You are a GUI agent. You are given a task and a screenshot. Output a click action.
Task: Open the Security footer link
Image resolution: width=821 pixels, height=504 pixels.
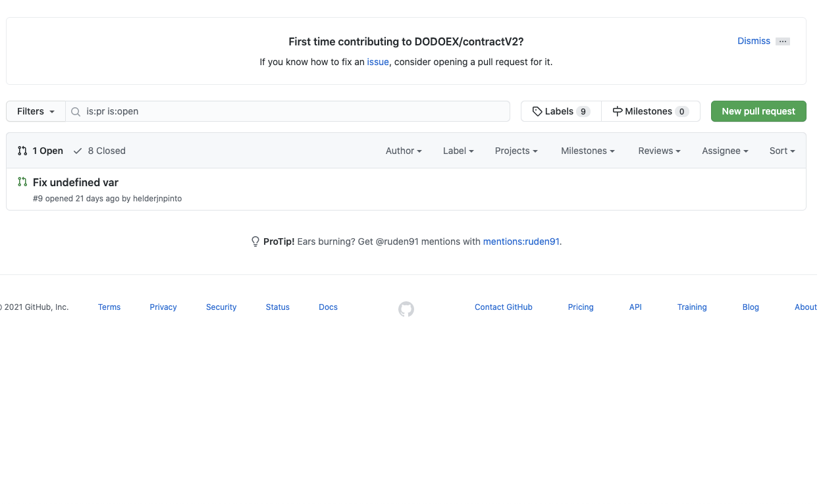pos(221,307)
